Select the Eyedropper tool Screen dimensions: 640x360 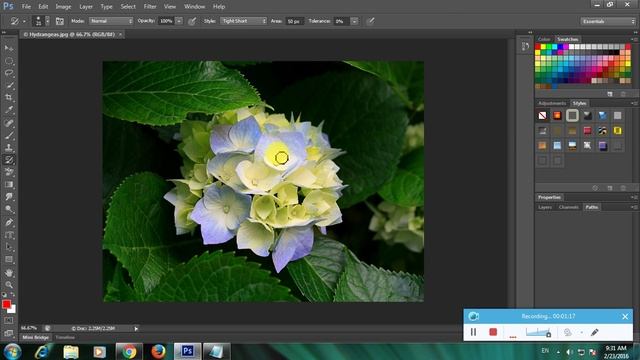click(9, 110)
